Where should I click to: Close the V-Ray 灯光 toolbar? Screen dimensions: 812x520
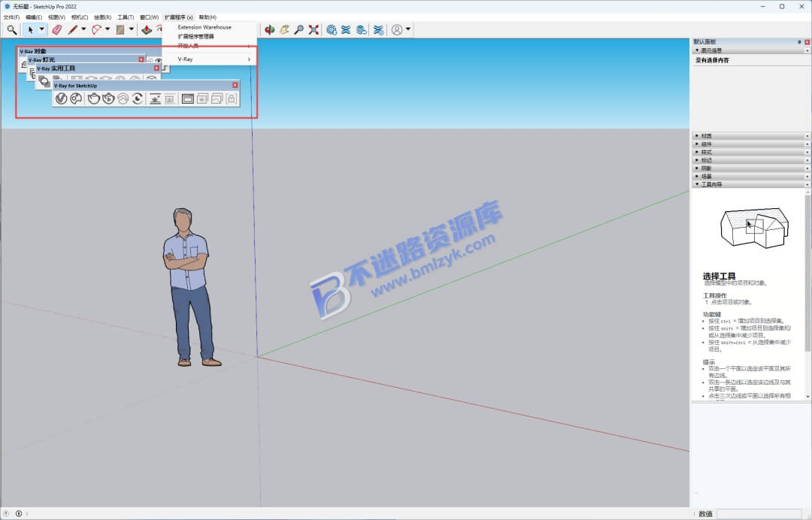(141, 59)
